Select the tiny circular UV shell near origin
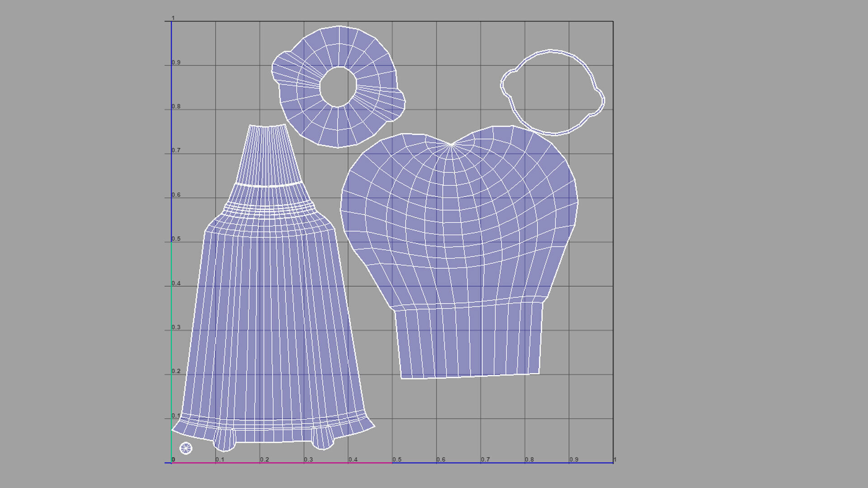 (186, 448)
